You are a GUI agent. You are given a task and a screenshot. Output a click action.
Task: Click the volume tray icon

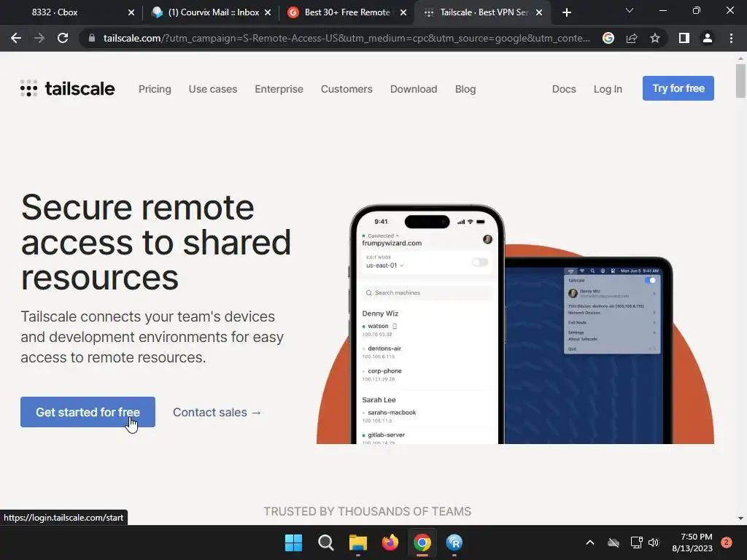pos(654,542)
